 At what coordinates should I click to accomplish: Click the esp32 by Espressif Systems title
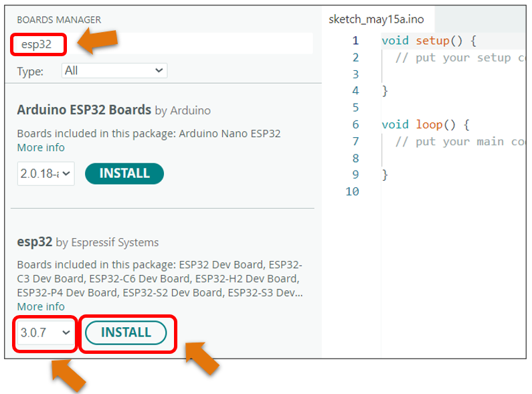88,242
